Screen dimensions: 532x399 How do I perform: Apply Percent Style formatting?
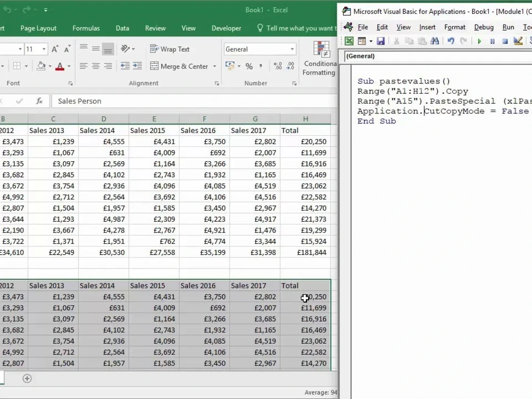249,66
